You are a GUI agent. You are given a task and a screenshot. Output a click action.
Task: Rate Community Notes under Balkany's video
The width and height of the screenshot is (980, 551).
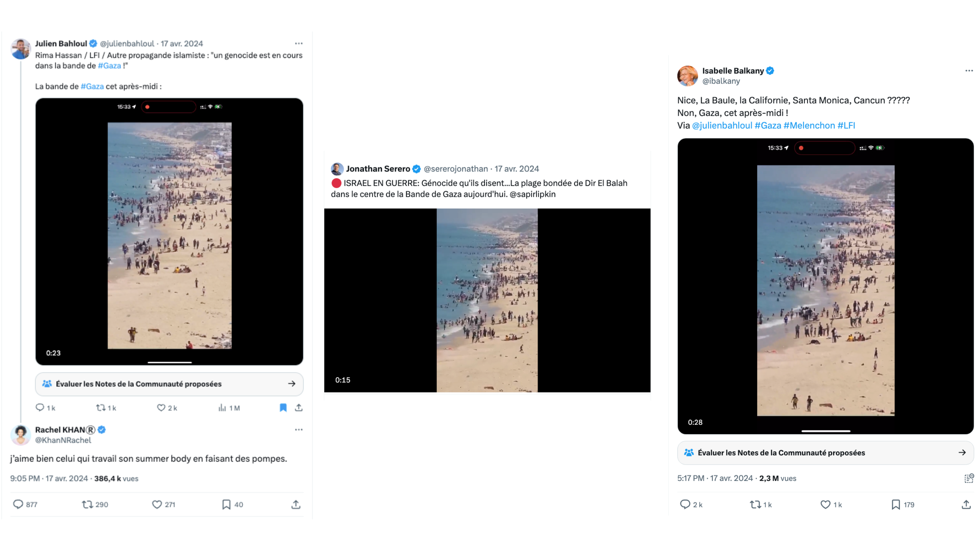(825, 452)
